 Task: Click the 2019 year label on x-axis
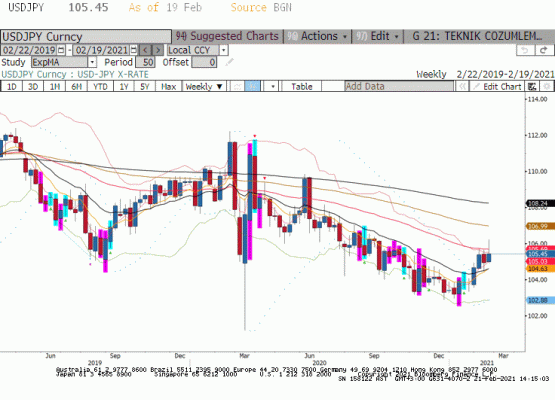point(95,362)
